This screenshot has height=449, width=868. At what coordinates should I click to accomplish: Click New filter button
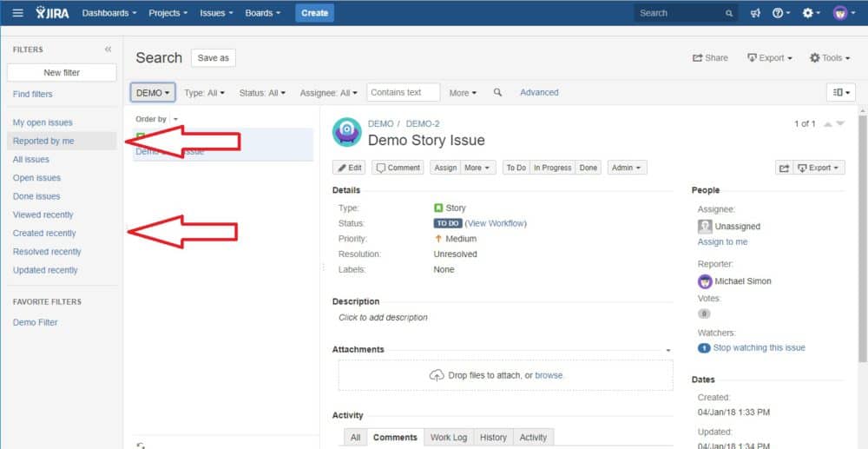[62, 73]
